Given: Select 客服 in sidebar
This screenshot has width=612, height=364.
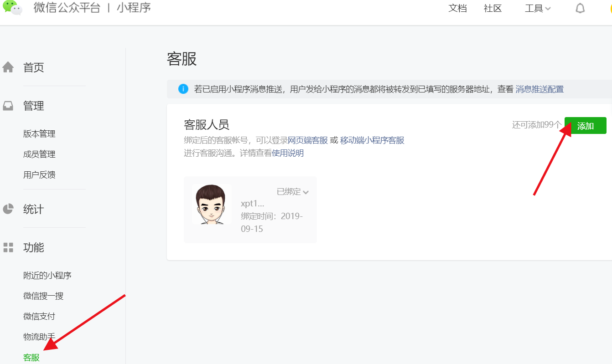Looking at the screenshot, I should click(x=31, y=358).
